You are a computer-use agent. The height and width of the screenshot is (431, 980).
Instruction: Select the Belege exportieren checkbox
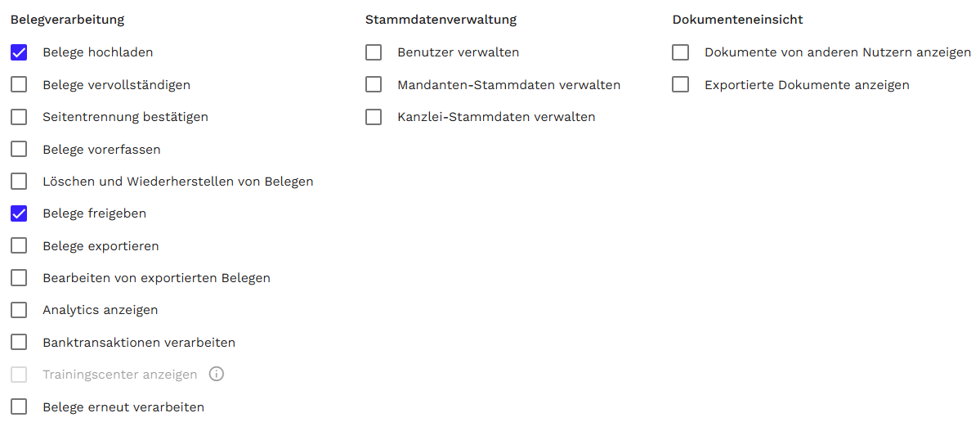[x=19, y=246]
